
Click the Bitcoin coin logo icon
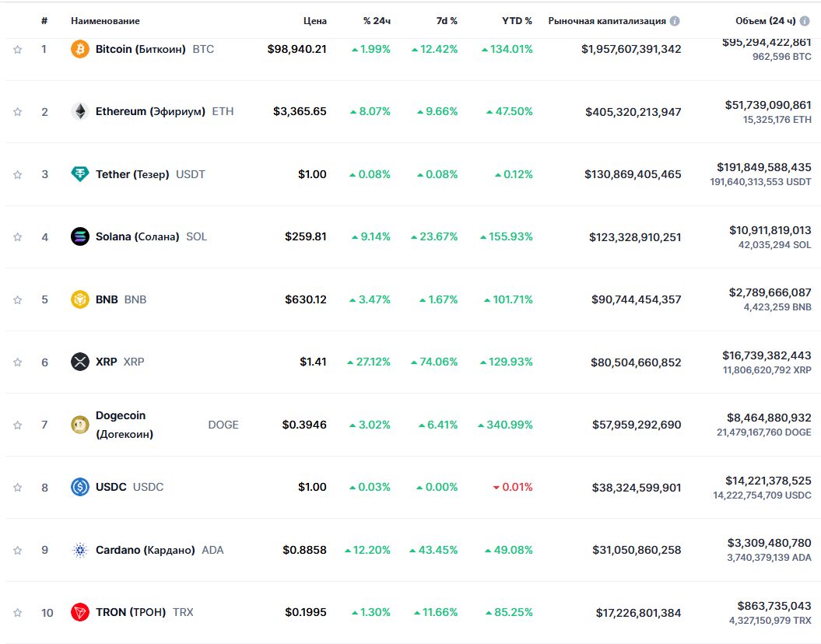pyautogui.click(x=80, y=49)
